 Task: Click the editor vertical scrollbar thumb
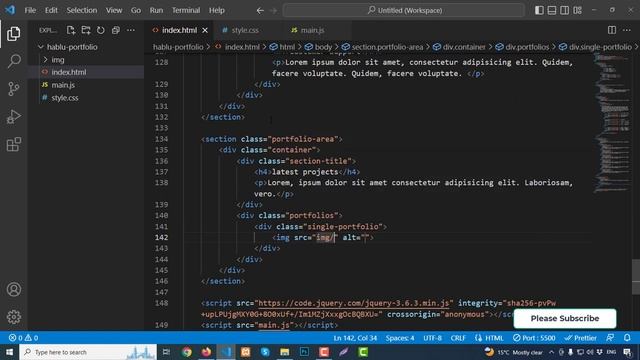(x=636, y=276)
